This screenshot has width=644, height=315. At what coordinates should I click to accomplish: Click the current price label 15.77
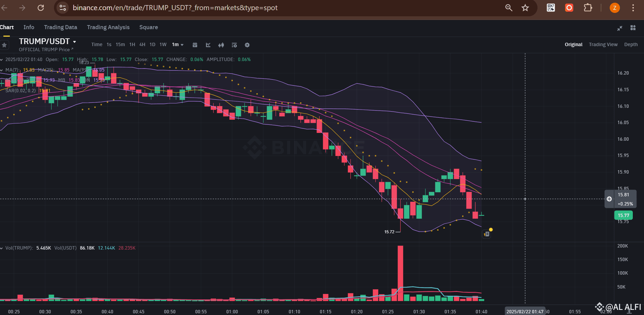(623, 215)
